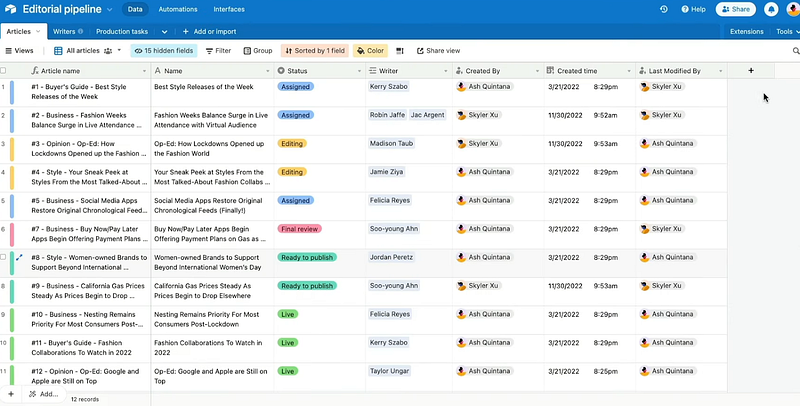Open the Help menu
This screenshot has width=800, height=406.
694,9
